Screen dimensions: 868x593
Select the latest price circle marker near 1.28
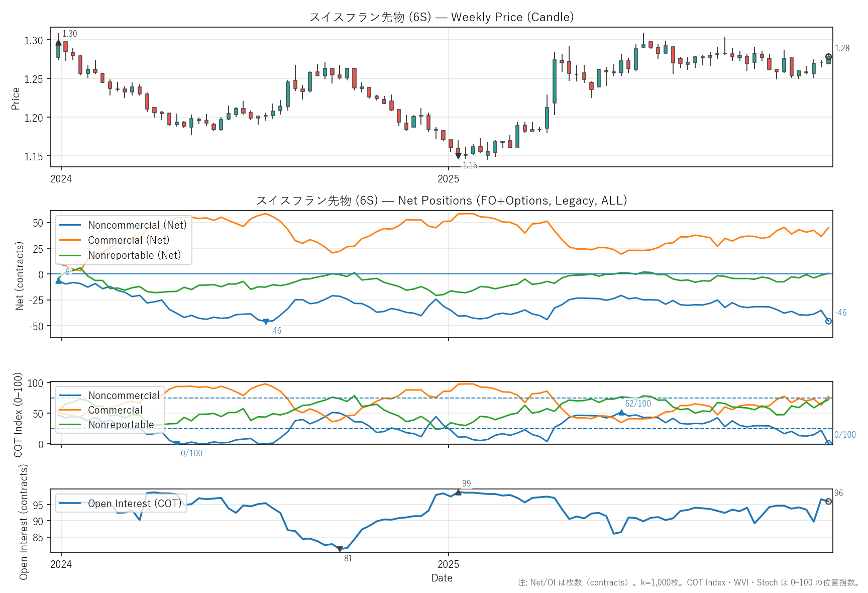tap(828, 57)
